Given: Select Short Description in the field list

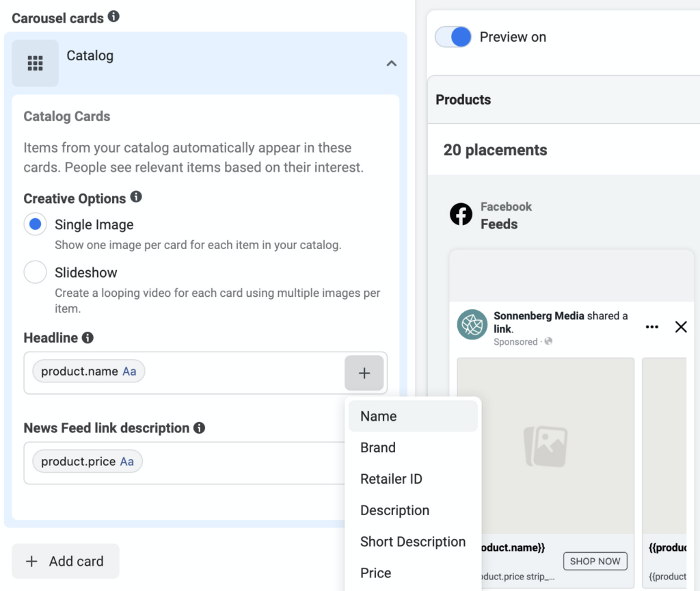Looking at the screenshot, I should [412, 542].
